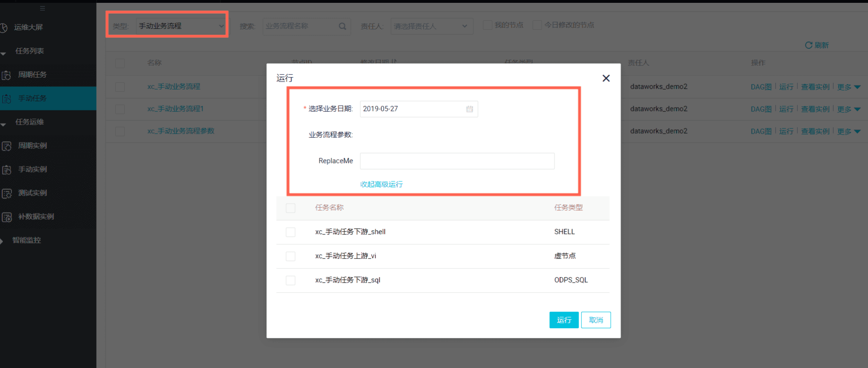
Task: Open DAG图 for xc_手动业务流程参数 row
Action: click(x=761, y=131)
